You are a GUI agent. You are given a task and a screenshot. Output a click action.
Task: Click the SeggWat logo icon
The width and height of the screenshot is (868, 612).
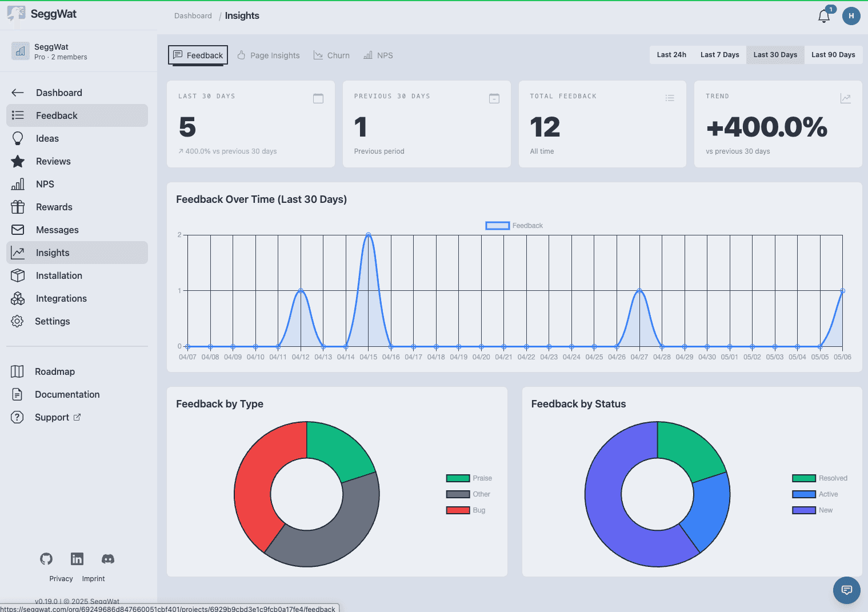[x=16, y=14]
